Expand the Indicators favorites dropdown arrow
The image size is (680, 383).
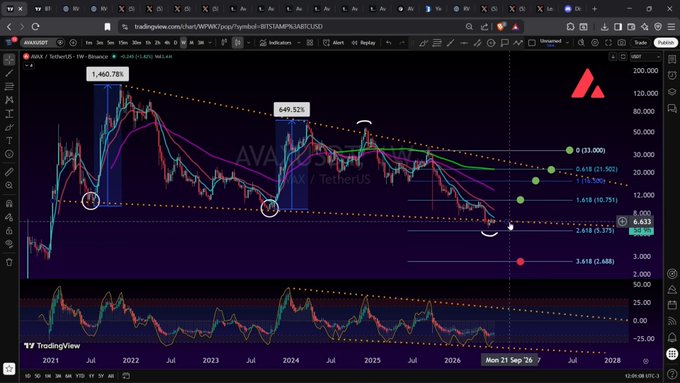299,43
